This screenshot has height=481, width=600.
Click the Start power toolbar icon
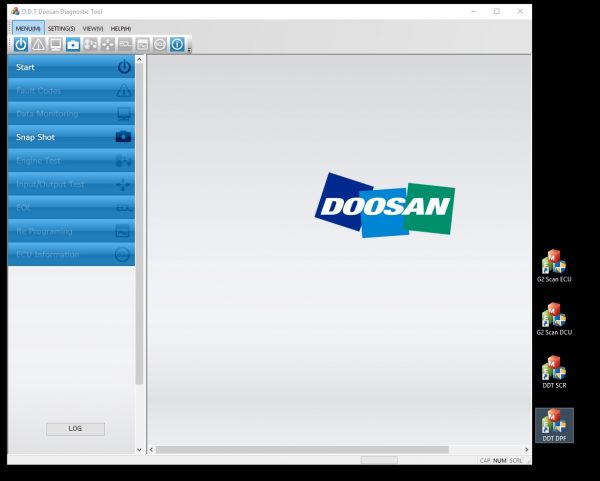click(21, 44)
